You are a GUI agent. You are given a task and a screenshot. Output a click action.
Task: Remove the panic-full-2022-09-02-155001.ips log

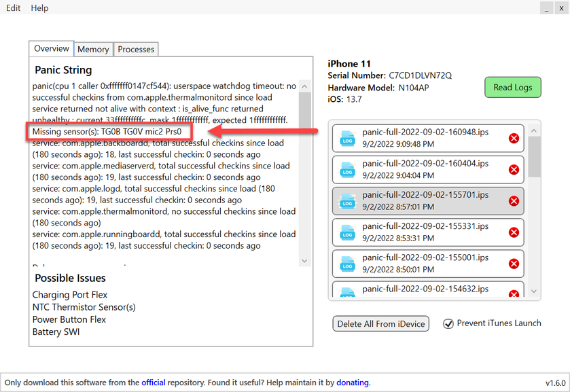click(514, 264)
